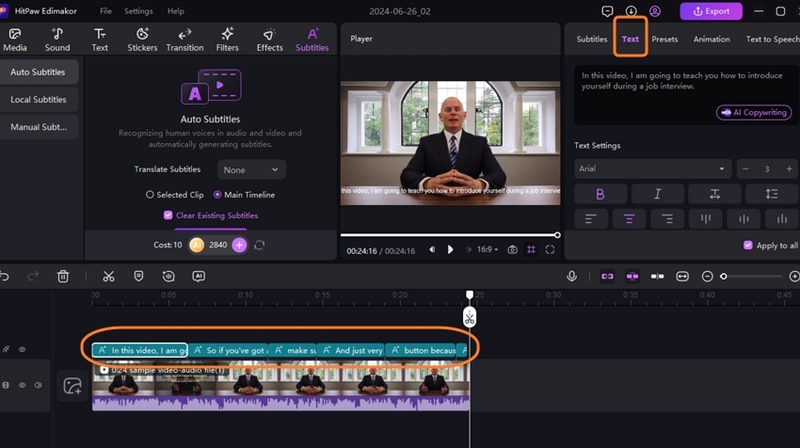800x448 pixels.
Task: Click the redo arrow in timeline toolbar
Action: coord(33,277)
